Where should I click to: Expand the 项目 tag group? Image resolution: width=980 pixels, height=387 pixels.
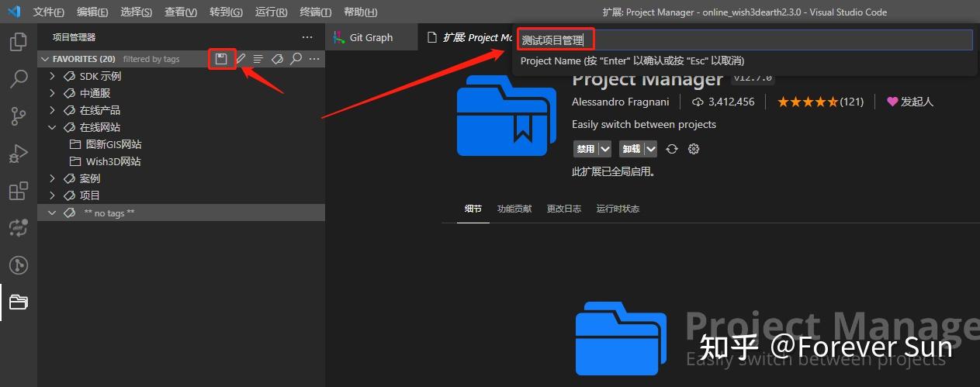point(52,195)
